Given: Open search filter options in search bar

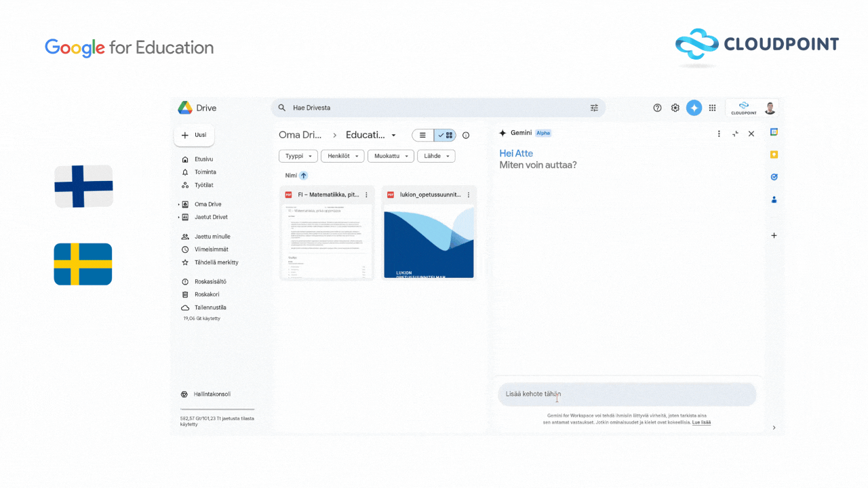Looking at the screenshot, I should (x=594, y=108).
